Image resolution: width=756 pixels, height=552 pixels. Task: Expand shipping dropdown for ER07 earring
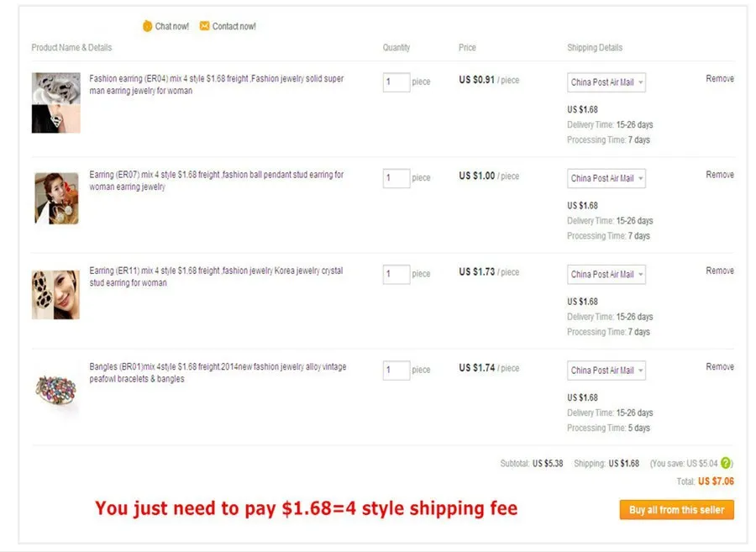pos(606,178)
